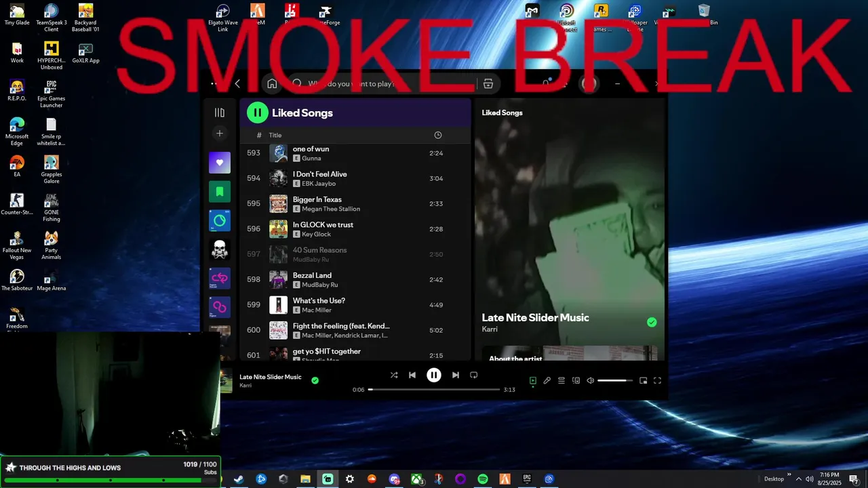Open artist EBK Jaaybo link

(319, 184)
